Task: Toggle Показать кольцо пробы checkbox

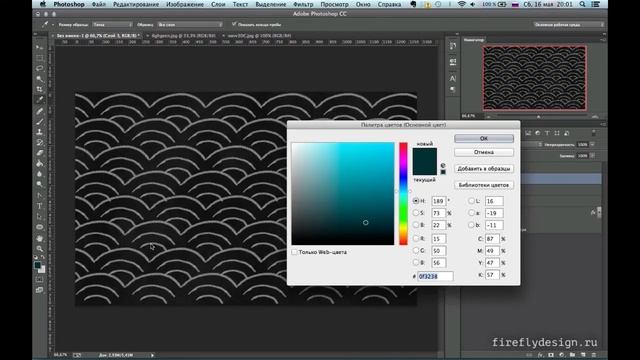Action: pyautogui.click(x=234, y=24)
